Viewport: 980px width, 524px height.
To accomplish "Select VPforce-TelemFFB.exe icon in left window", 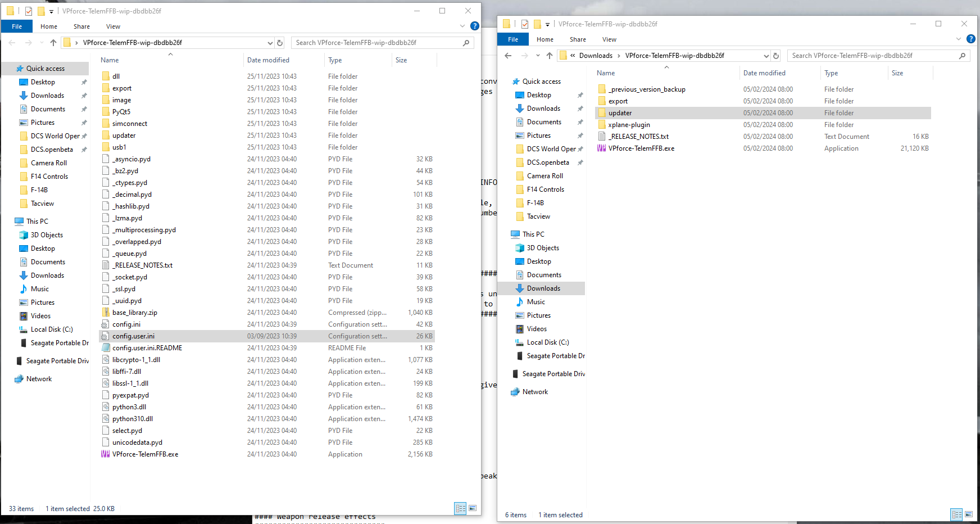I will tap(106, 454).
